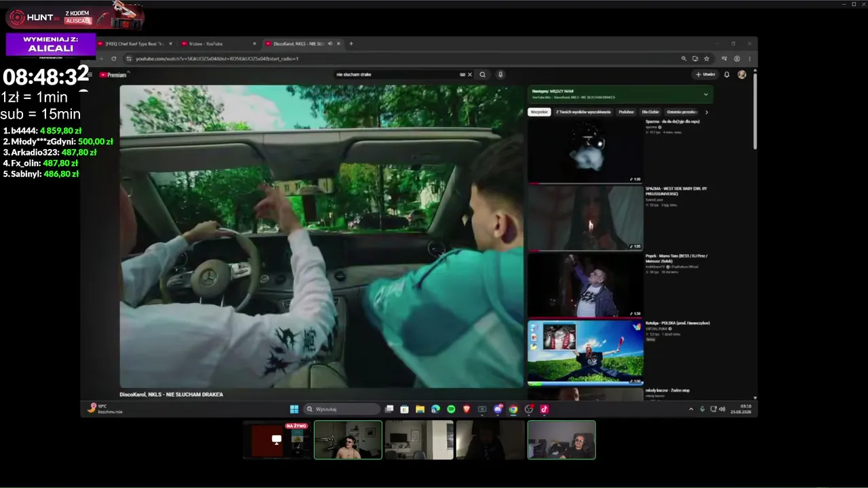Open the 'Kotolga - POLSKA' title link
Viewport: 868px width, 488px height.
(677, 323)
